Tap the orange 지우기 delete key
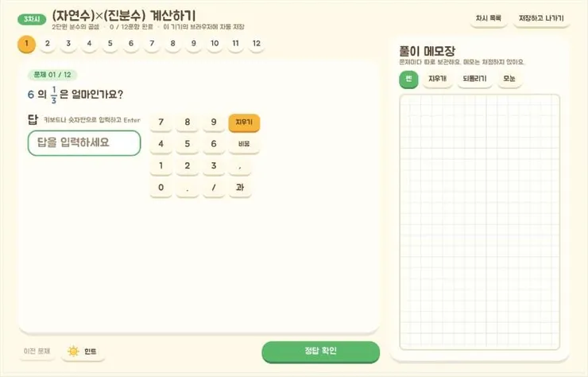The height and width of the screenshot is (377, 588). (x=244, y=122)
